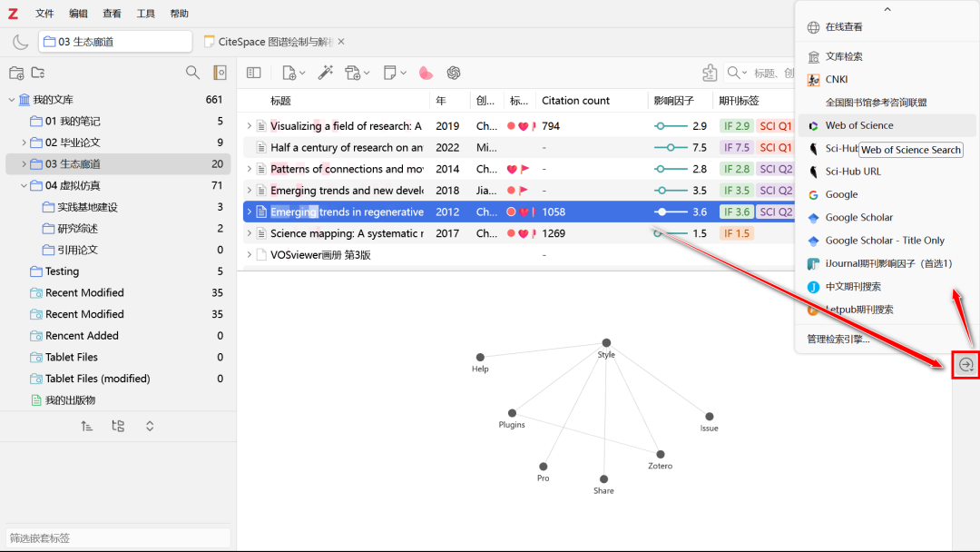This screenshot has height=552, width=980.
Task: Expand the 02 毕业论文 collection
Action: coord(24,143)
